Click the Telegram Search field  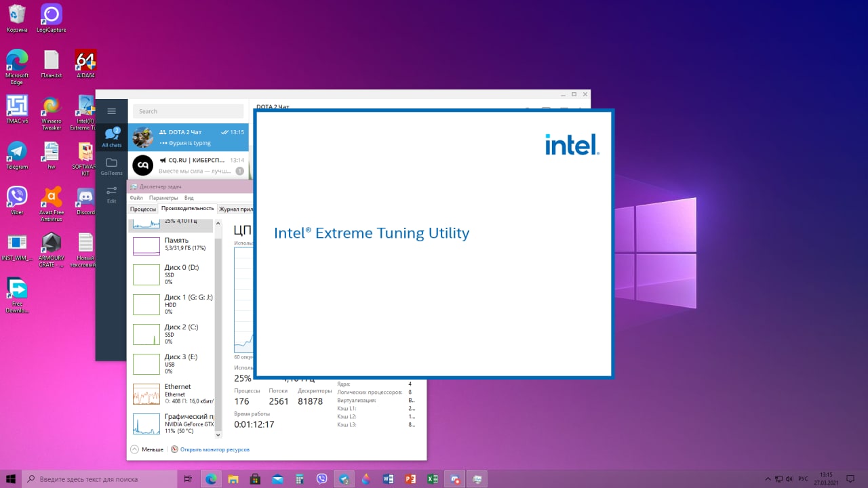188,111
